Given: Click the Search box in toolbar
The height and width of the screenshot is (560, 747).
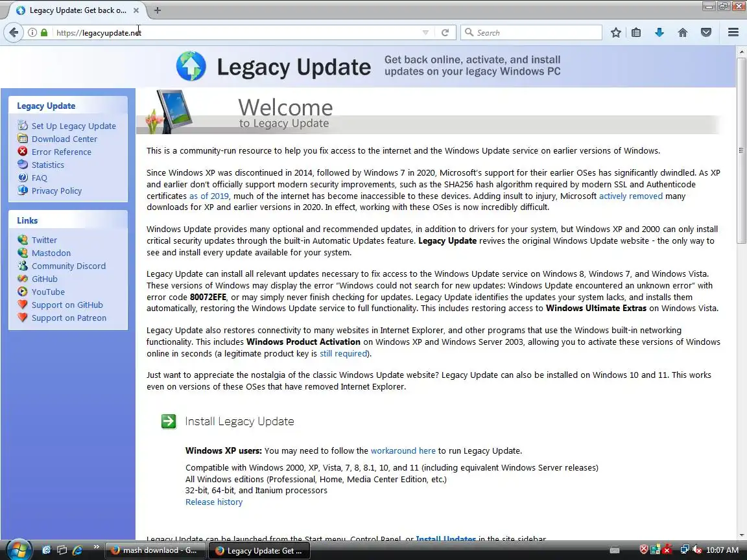Looking at the screenshot, I should click(x=531, y=32).
